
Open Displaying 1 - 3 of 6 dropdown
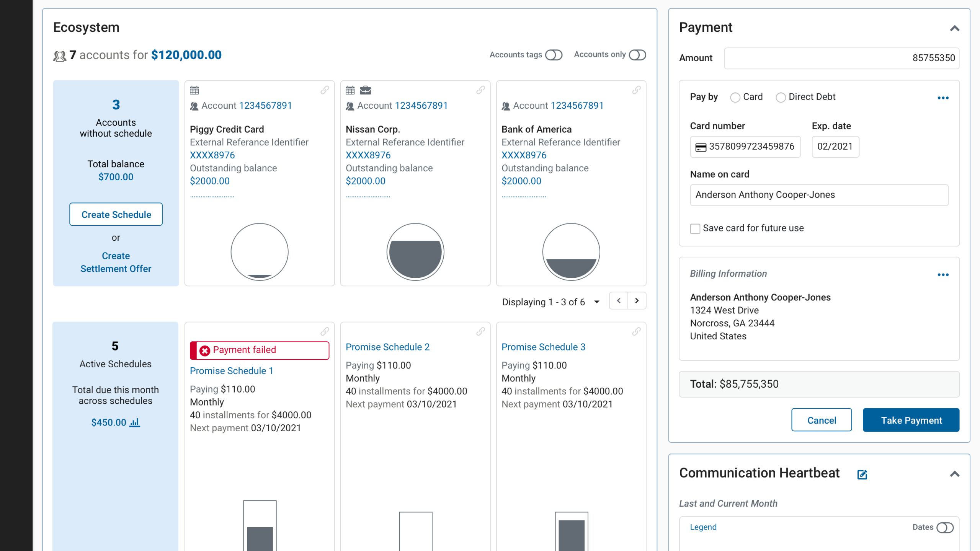pyautogui.click(x=597, y=302)
